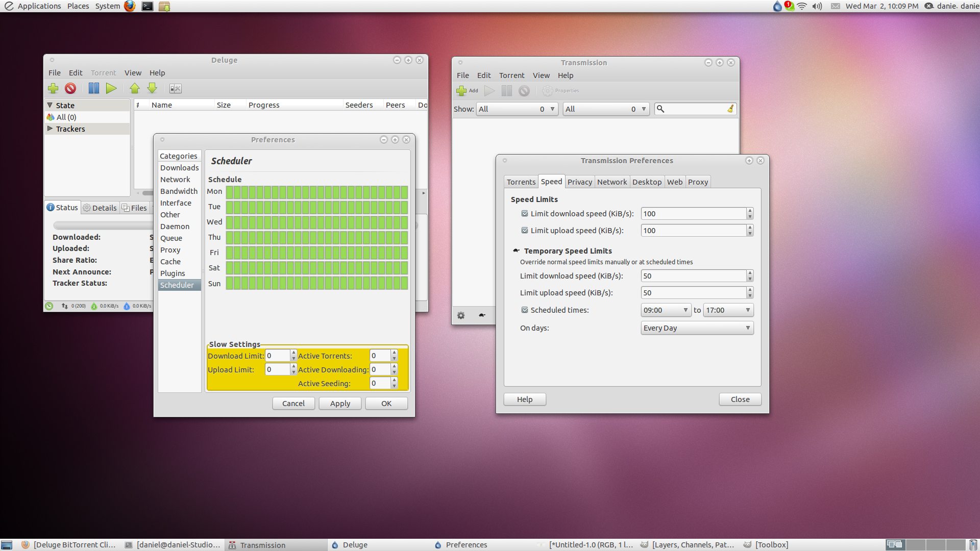
Task: Click the wireless network tray icon
Action: point(802,6)
